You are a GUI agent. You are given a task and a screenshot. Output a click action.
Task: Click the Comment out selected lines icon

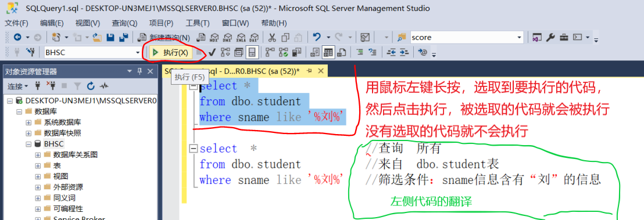359,52
